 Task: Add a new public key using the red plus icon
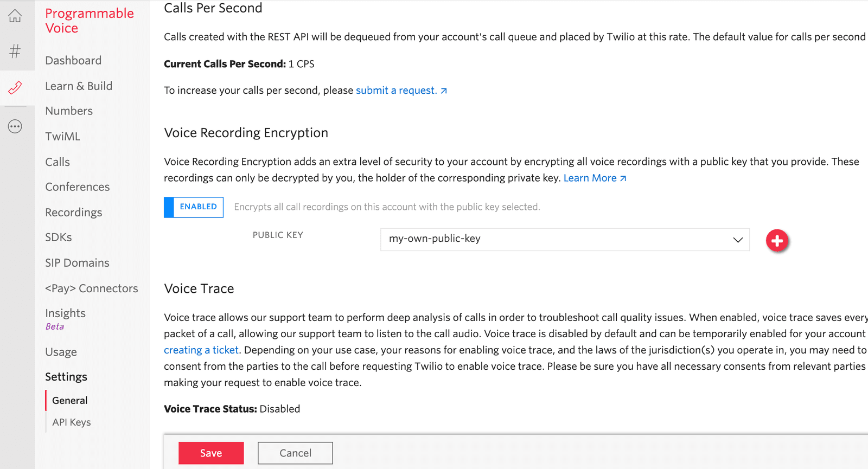[777, 240]
